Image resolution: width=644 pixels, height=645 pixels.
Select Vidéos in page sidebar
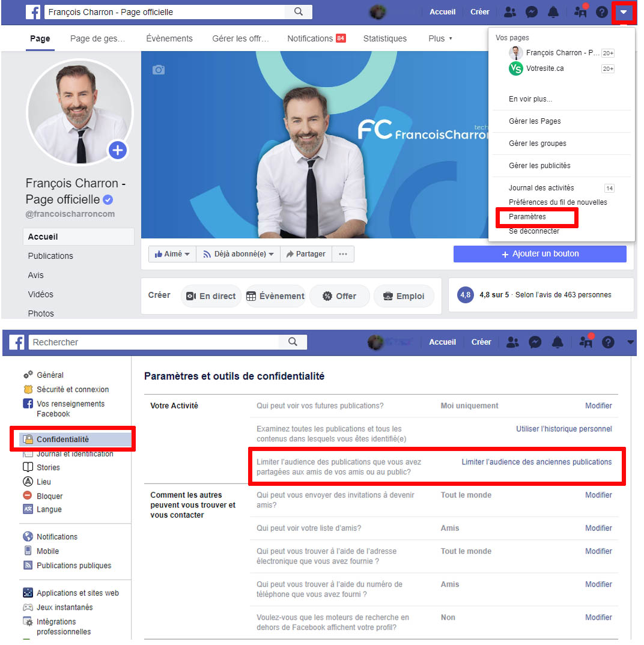[41, 294]
